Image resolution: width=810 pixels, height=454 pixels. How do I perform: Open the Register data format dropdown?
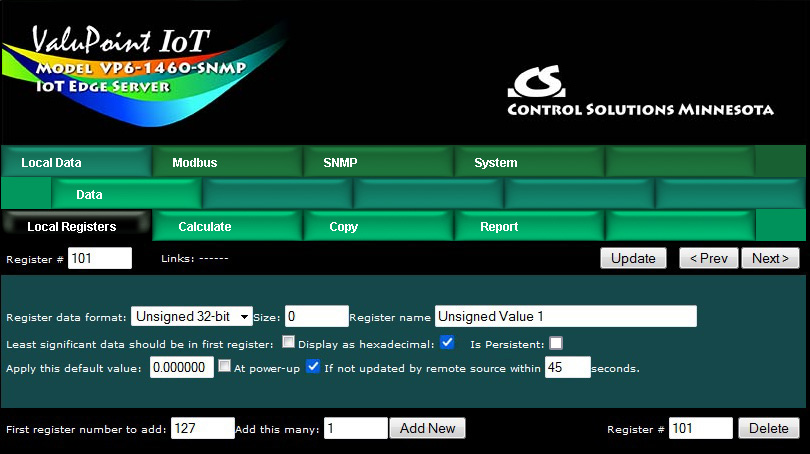193,317
